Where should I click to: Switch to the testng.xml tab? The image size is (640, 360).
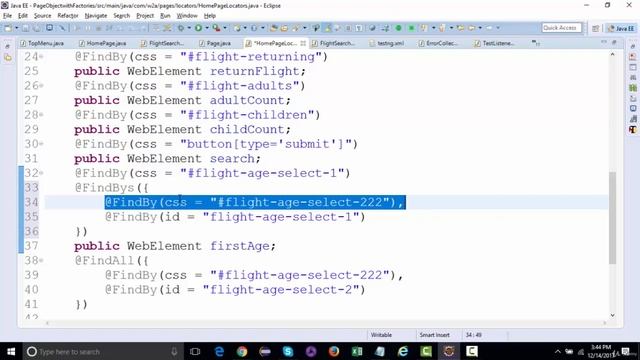coord(387,43)
